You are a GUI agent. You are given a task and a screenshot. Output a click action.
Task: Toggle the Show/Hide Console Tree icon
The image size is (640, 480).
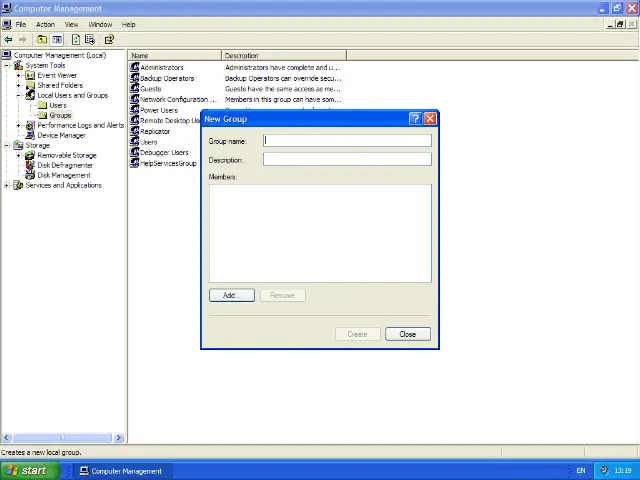pos(57,40)
